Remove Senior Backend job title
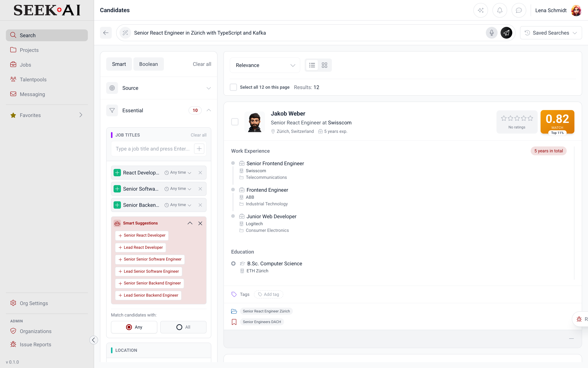This screenshot has width=588, height=368. [200, 205]
